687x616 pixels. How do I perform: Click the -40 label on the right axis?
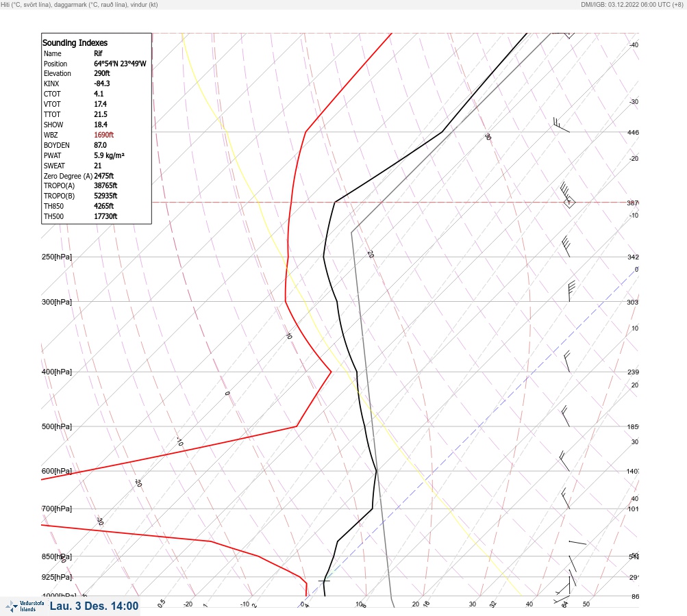(634, 44)
